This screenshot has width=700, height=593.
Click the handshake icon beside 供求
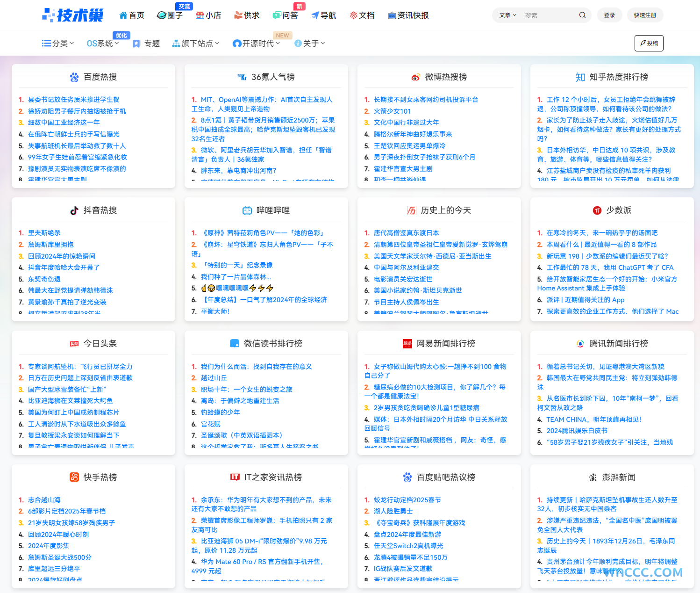tap(238, 15)
